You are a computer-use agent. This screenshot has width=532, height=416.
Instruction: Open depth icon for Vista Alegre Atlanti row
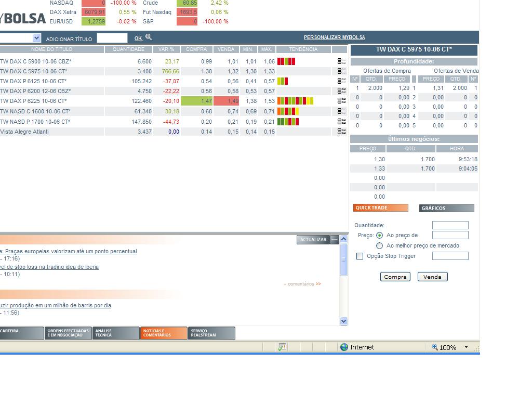[x=342, y=132]
